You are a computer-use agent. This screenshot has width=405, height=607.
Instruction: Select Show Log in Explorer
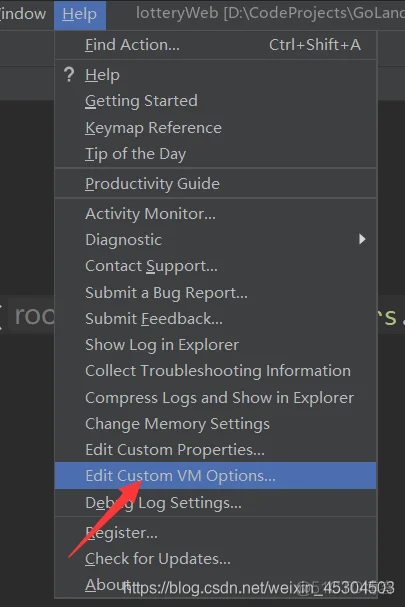(215, 345)
